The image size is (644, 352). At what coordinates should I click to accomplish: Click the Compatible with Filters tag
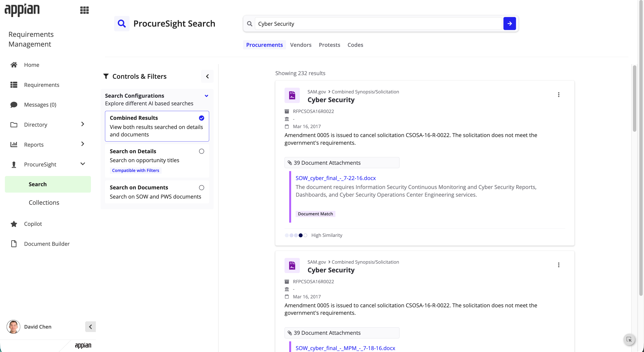[135, 170]
